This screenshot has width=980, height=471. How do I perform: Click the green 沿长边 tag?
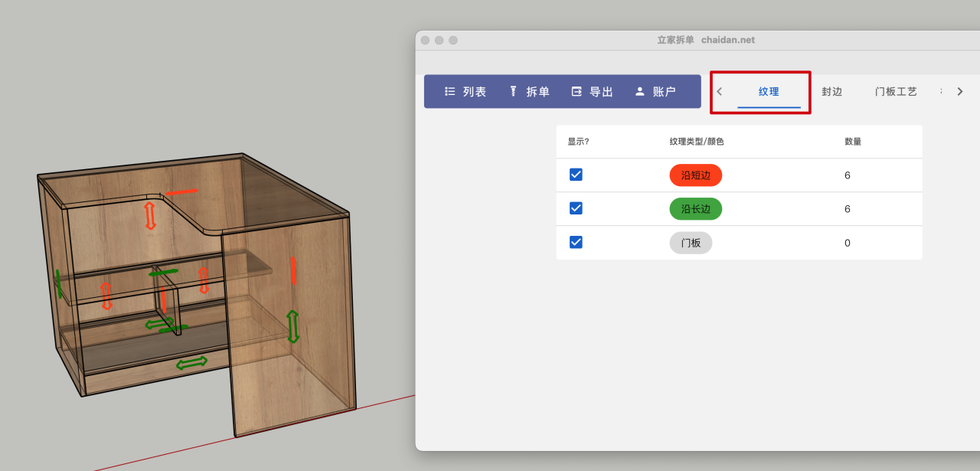point(695,209)
